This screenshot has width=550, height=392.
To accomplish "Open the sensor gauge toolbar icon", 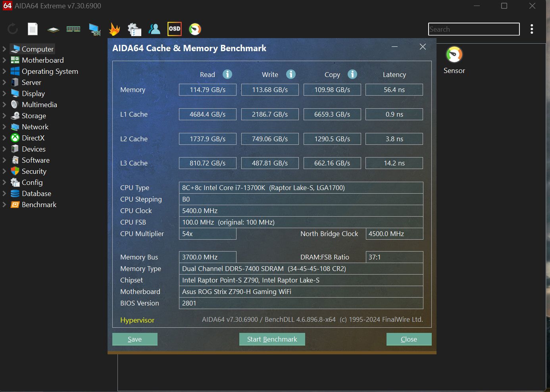I will (x=195, y=29).
